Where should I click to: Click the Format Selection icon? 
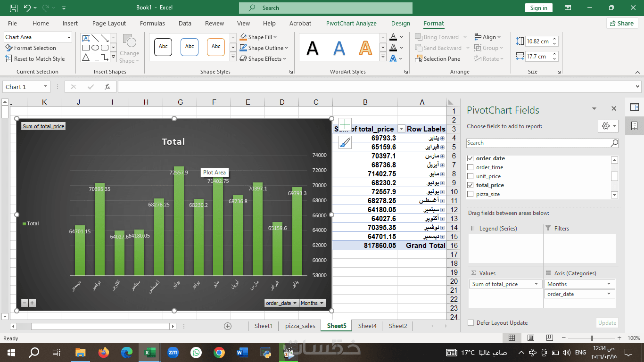point(8,48)
